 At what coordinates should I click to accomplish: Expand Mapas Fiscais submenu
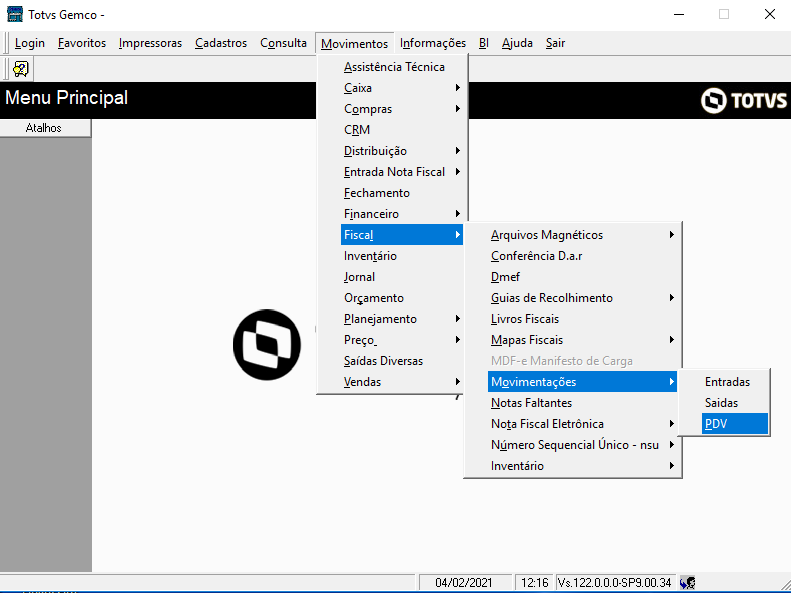pos(582,340)
